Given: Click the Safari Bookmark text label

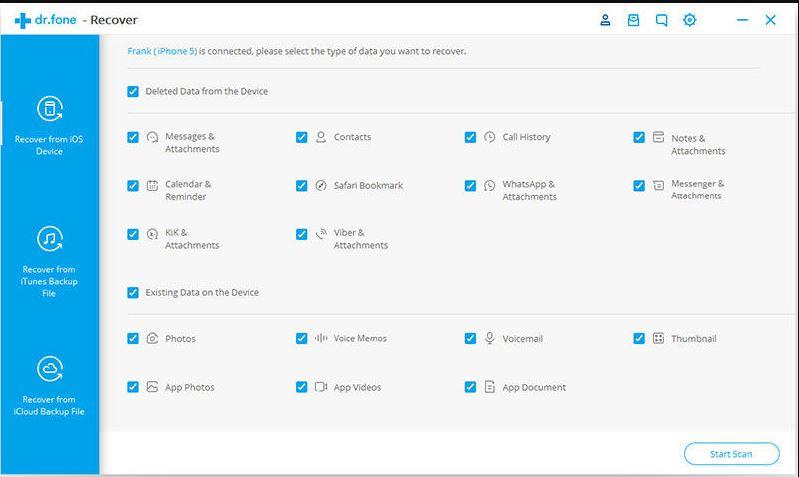Looking at the screenshot, I should (x=368, y=186).
